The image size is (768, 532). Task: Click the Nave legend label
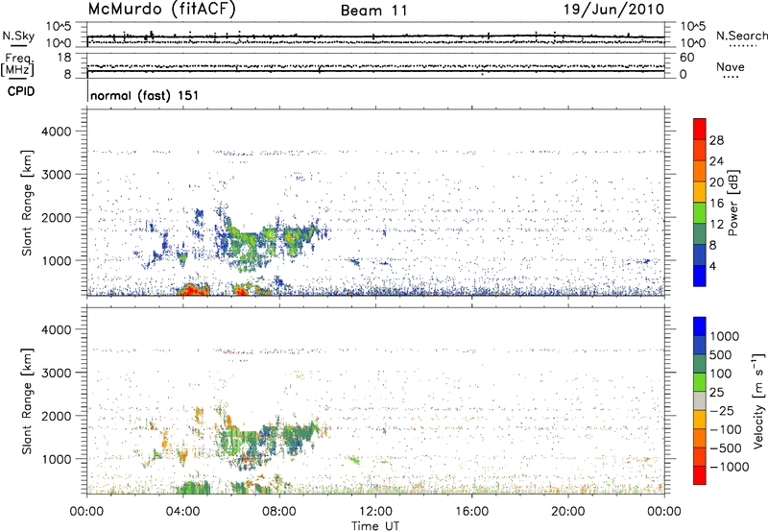(731, 67)
